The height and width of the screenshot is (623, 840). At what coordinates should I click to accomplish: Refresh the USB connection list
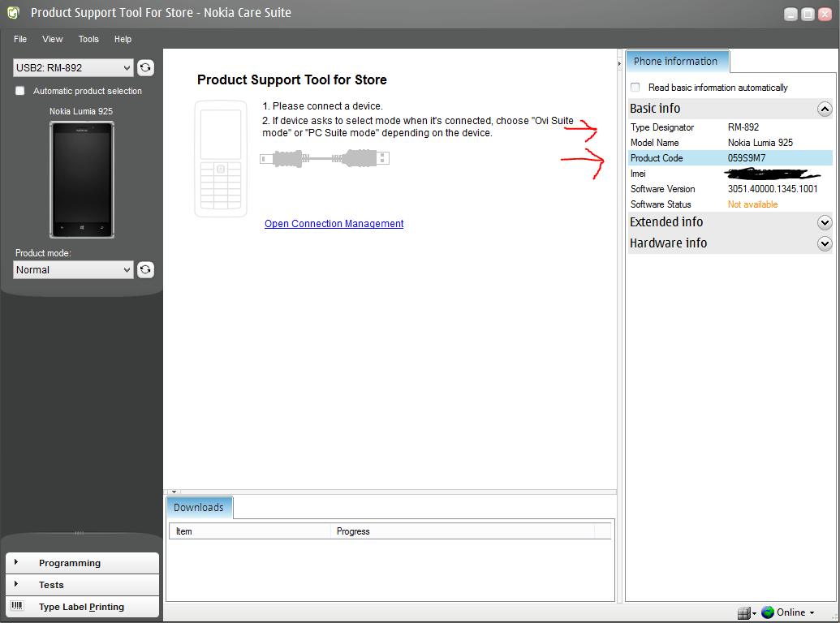click(145, 68)
